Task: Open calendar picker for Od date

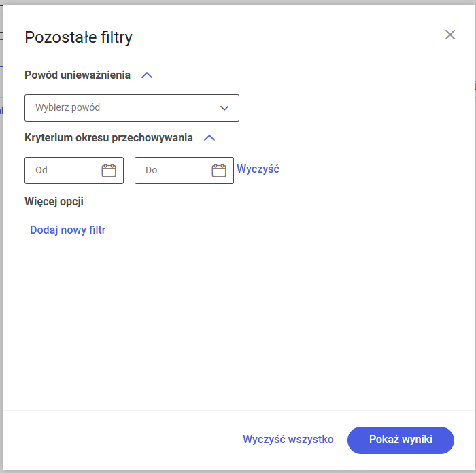Action: (109, 171)
